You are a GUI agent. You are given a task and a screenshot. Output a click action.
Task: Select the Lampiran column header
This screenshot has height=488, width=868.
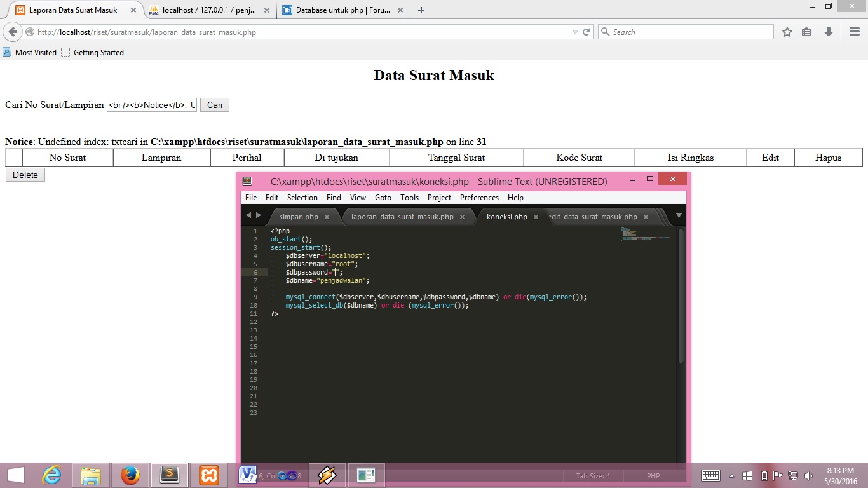pos(161,158)
